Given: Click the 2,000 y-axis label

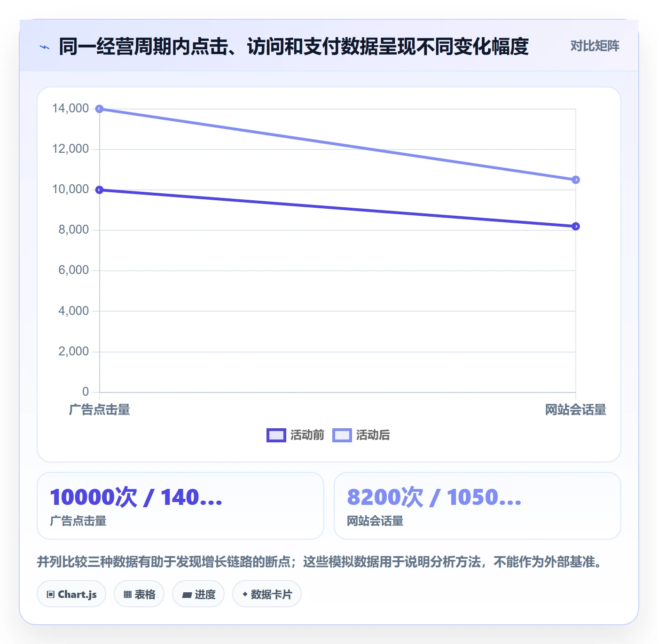Looking at the screenshot, I should tap(74, 352).
